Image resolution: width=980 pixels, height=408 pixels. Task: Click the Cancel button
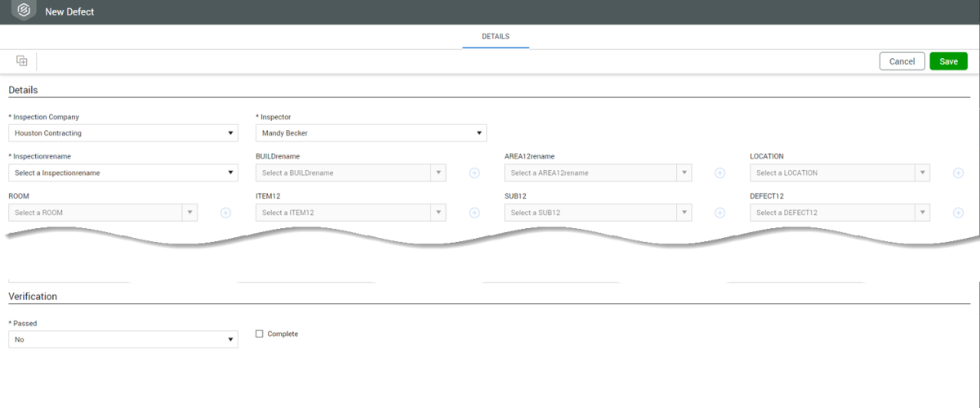(x=902, y=61)
